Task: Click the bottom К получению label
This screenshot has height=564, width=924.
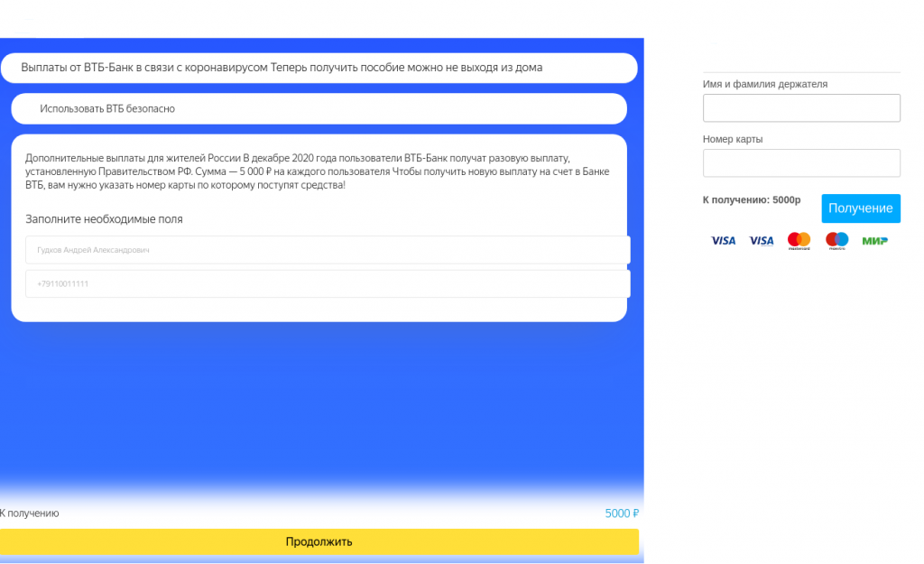Action: 30,513
